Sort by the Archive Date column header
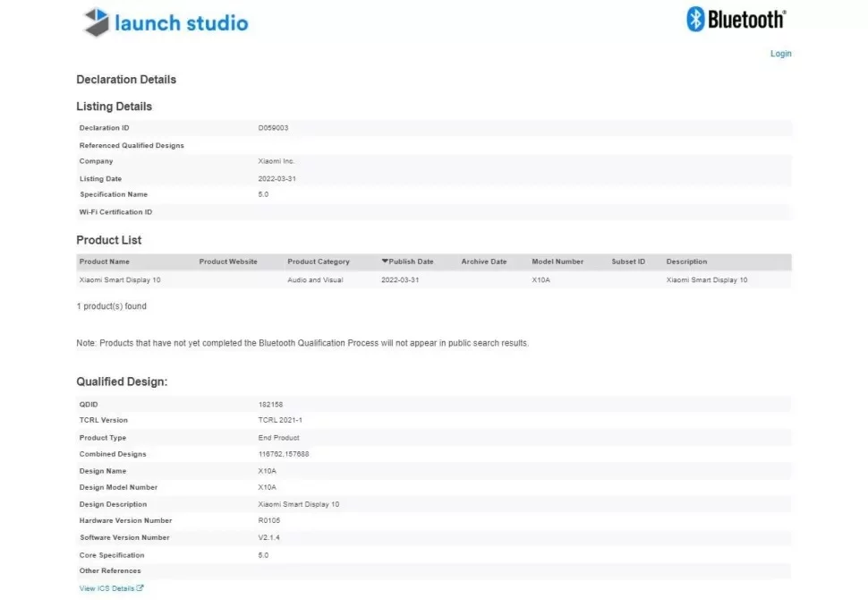 (x=484, y=261)
